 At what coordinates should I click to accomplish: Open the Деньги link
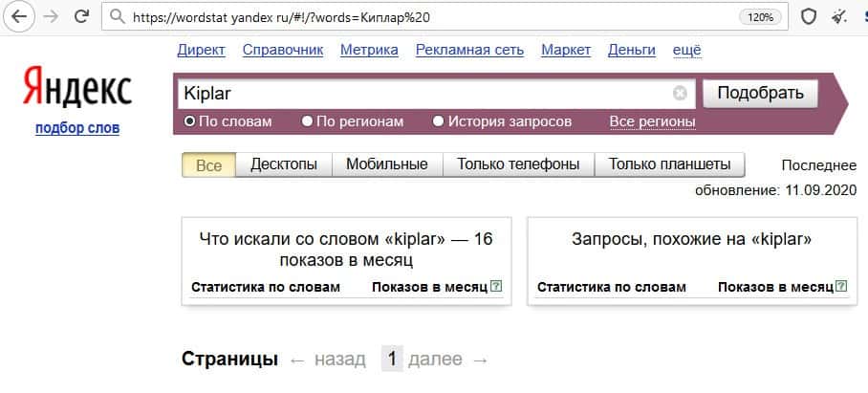632,50
